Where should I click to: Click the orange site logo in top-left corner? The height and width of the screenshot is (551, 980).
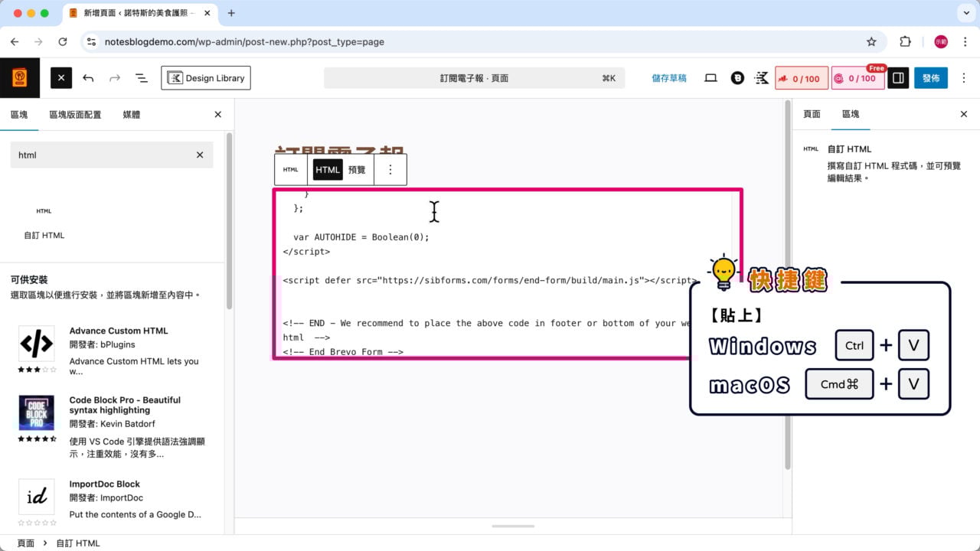(20, 77)
